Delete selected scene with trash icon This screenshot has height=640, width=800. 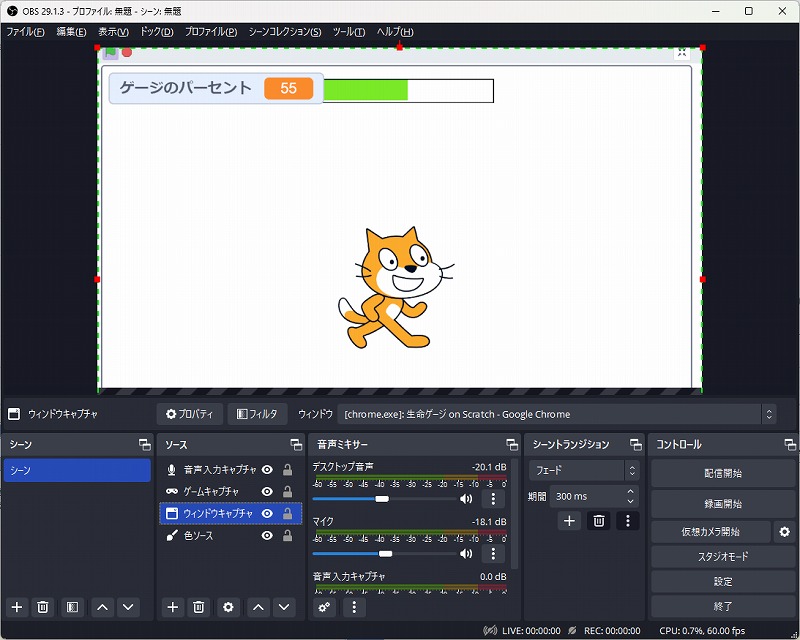pyautogui.click(x=43, y=607)
